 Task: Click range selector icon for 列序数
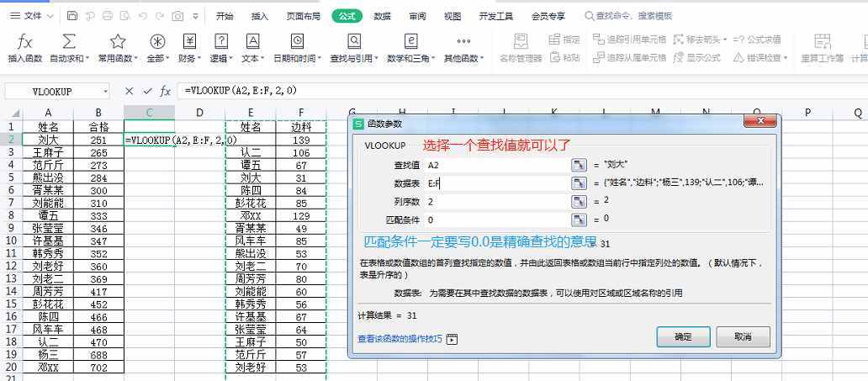[x=579, y=202]
